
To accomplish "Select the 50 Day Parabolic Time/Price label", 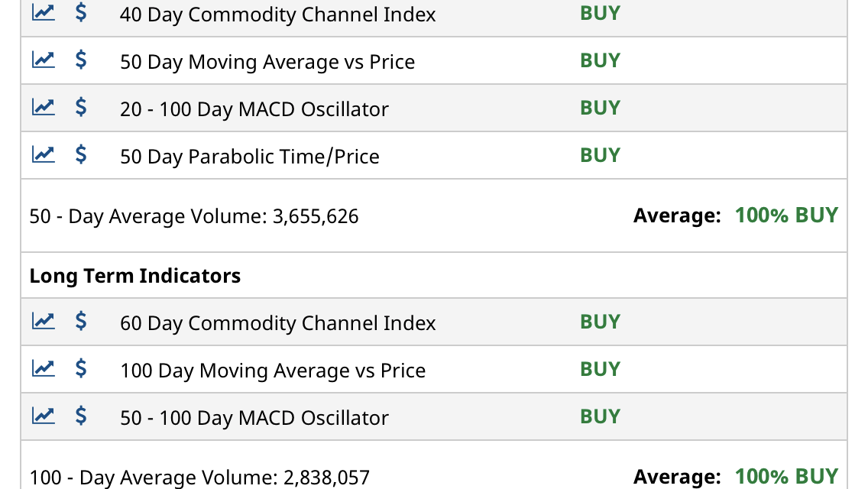I will tap(250, 156).
